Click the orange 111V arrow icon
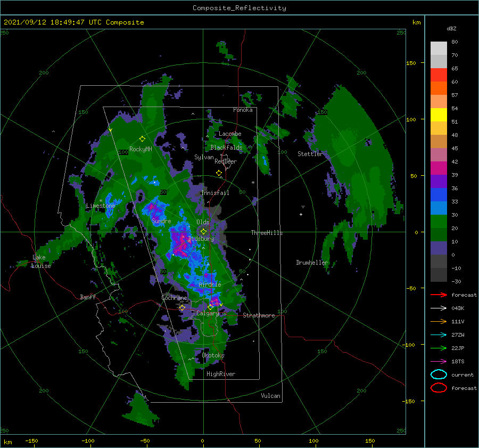This screenshot has height=448, width=479. (439, 321)
